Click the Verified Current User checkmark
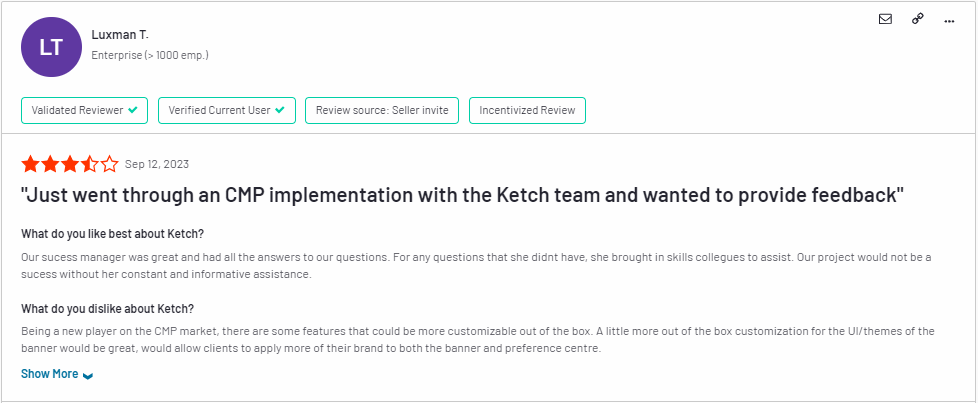 pos(280,110)
